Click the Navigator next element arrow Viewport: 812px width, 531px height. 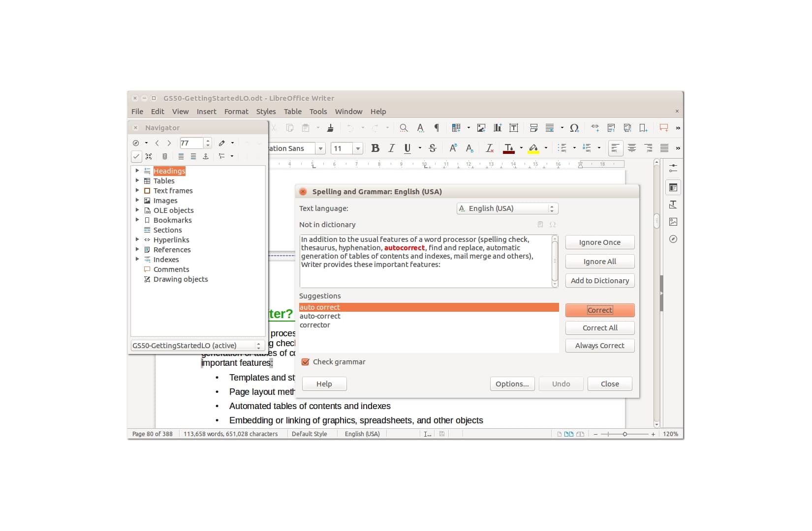[169, 143]
